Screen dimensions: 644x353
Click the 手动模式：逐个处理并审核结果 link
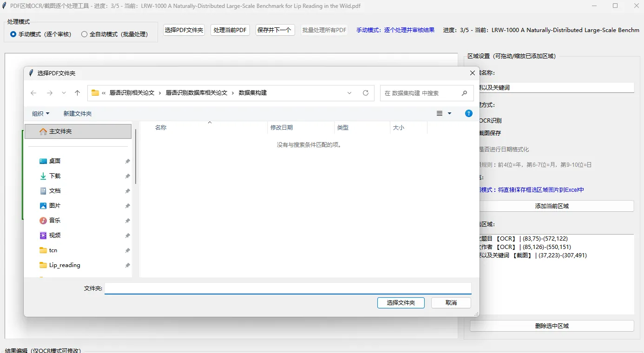point(396,30)
